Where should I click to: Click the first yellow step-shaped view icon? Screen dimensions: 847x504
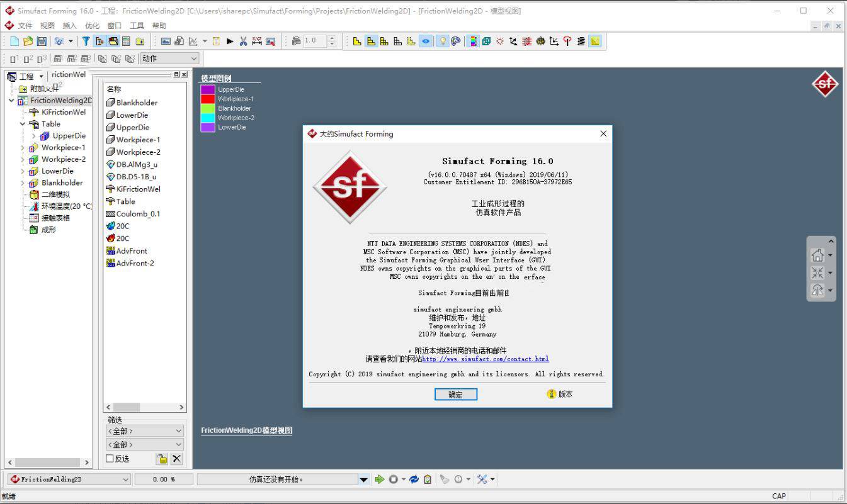357,41
